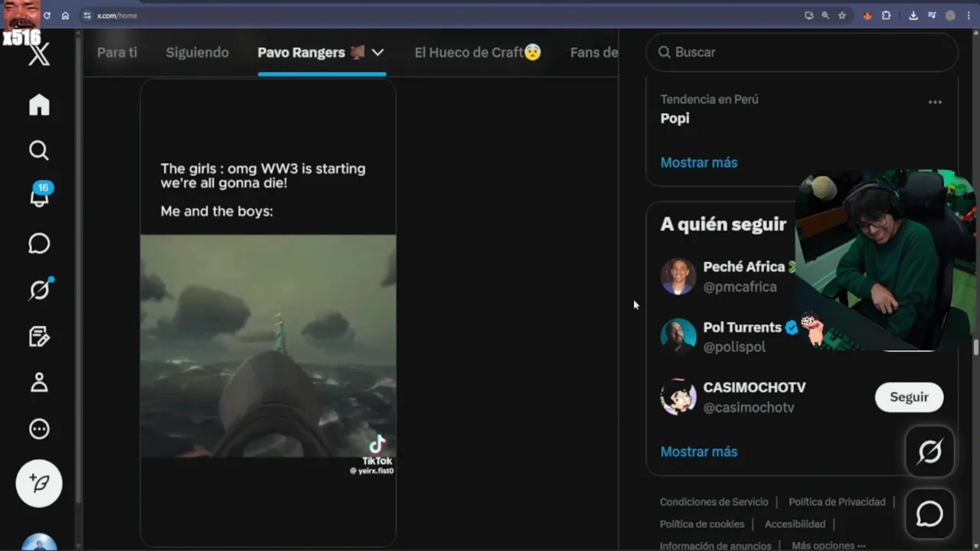980x551 pixels.
Task: Open Condiciones de Servicio link
Action: coord(714,502)
